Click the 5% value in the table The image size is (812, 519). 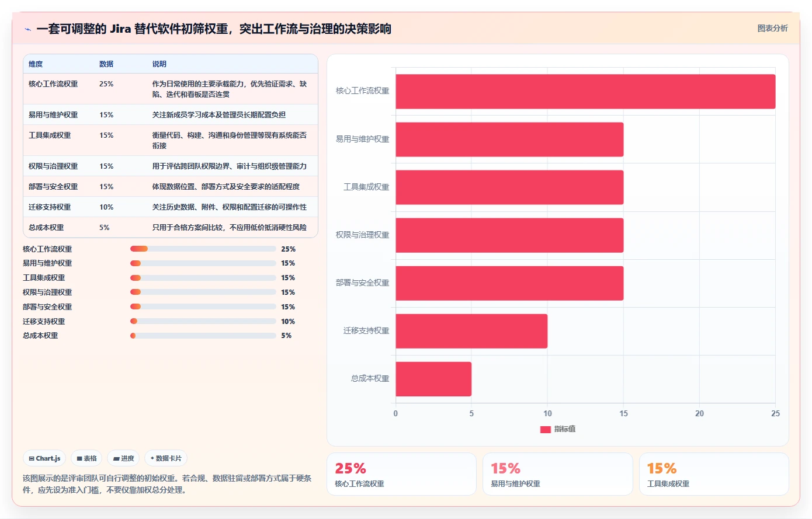105,228
